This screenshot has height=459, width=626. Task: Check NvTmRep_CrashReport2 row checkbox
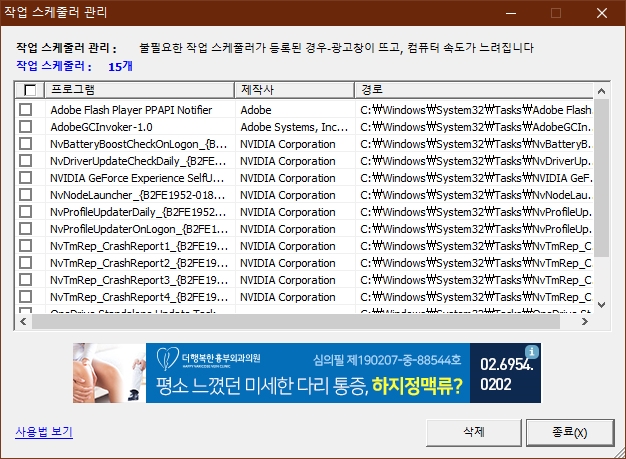coord(26,263)
